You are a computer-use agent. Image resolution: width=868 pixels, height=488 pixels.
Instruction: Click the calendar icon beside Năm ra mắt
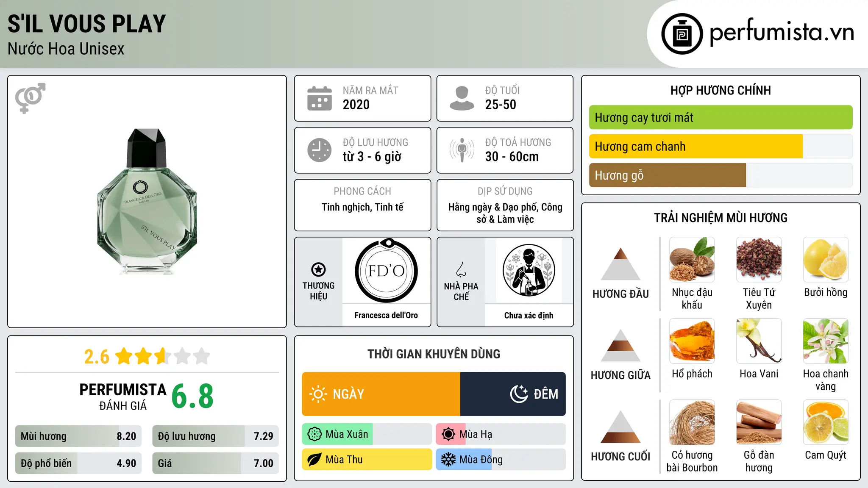[x=320, y=98]
